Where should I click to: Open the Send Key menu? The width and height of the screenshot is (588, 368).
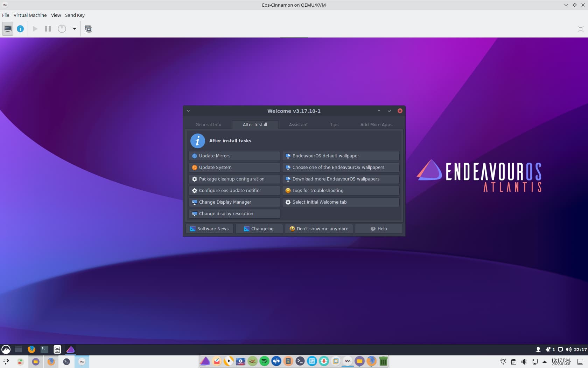75,15
